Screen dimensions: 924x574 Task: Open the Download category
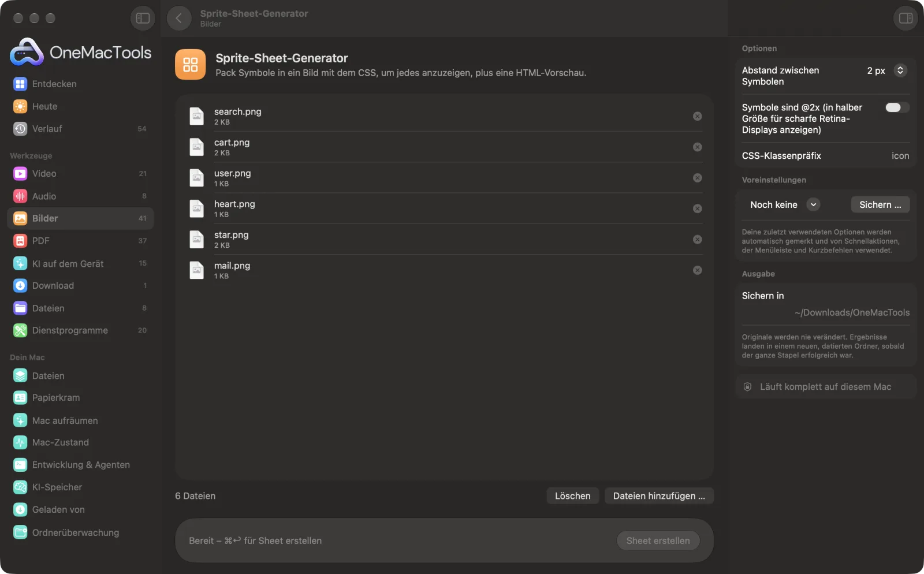tap(80, 286)
